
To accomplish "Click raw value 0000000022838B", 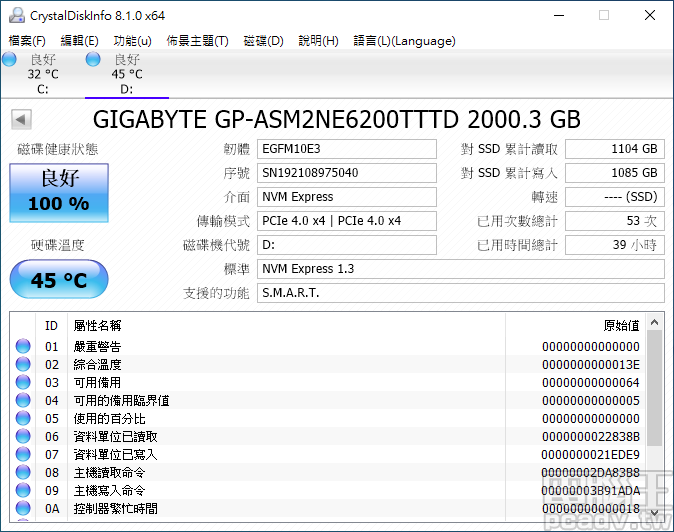I will (x=591, y=437).
